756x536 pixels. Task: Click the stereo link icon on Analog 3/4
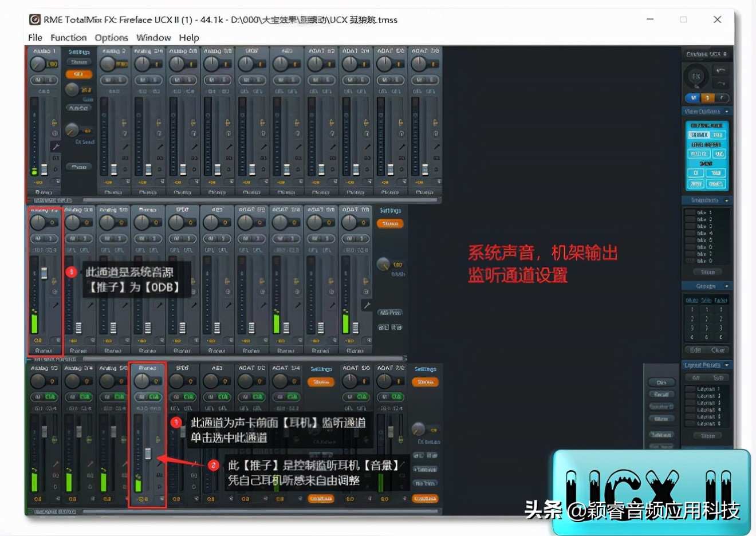159,121
